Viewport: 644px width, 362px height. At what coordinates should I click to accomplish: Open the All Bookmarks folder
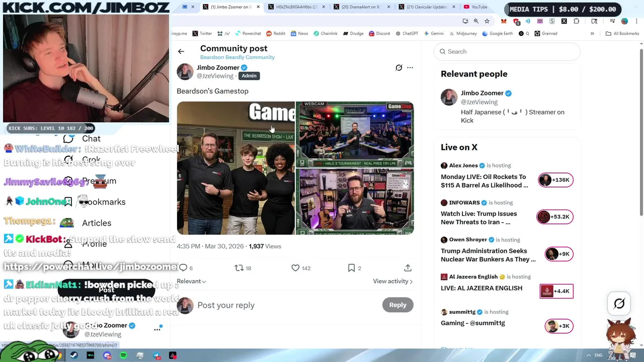pos(622,34)
